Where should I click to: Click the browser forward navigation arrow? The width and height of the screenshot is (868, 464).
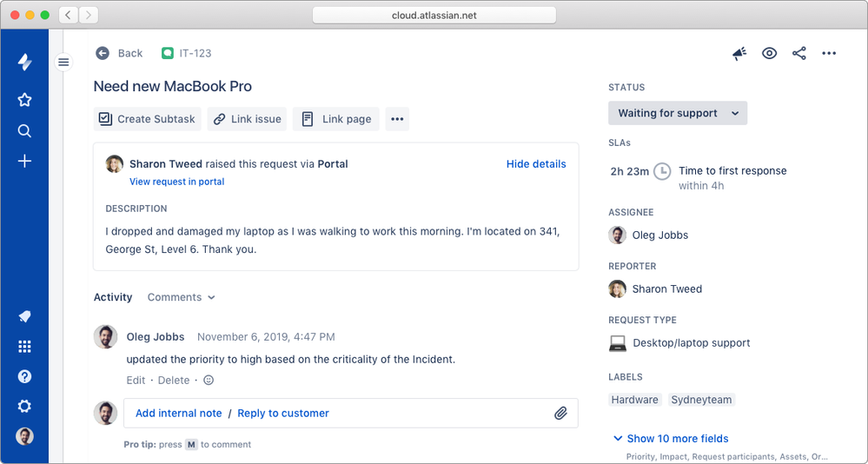(89, 15)
